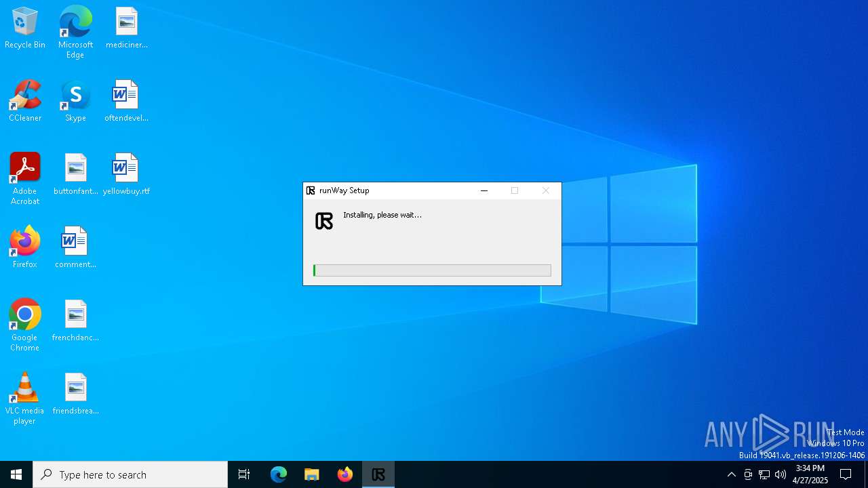
Task: Select the yellowbuy.rtf document icon
Action: (126, 174)
